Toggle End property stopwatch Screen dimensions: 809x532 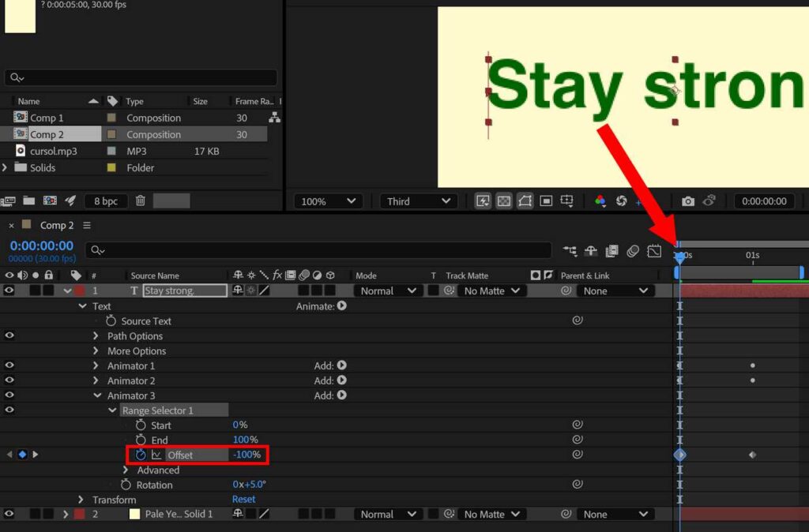(x=141, y=440)
